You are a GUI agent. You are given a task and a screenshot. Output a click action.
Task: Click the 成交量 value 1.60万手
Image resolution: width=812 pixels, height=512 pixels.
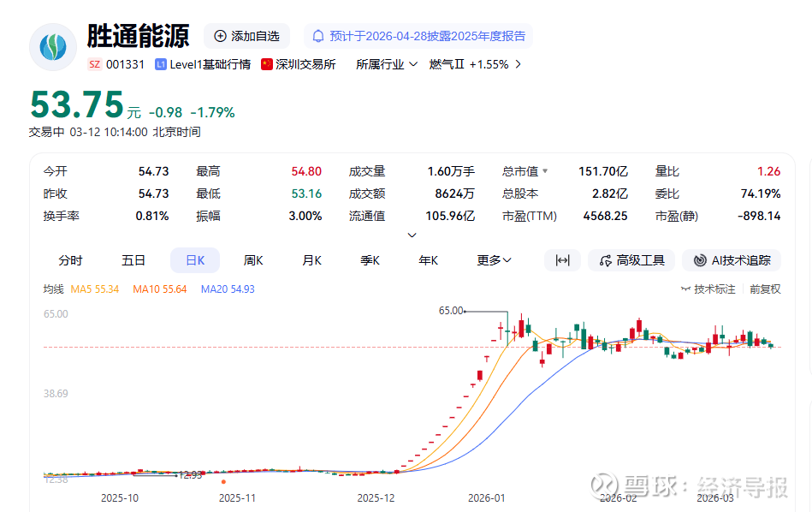[451, 171]
